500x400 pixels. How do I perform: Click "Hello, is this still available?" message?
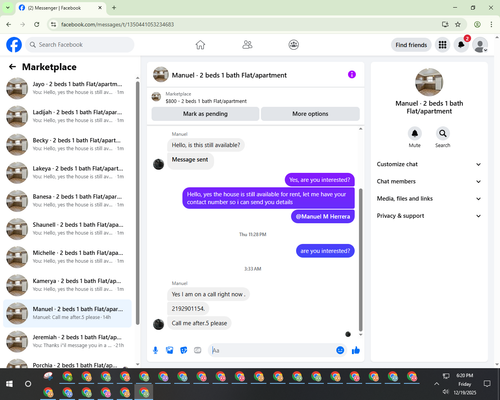point(206,145)
